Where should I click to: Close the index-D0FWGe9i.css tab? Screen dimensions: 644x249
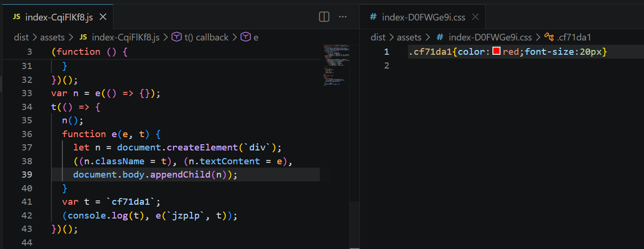coord(475,17)
